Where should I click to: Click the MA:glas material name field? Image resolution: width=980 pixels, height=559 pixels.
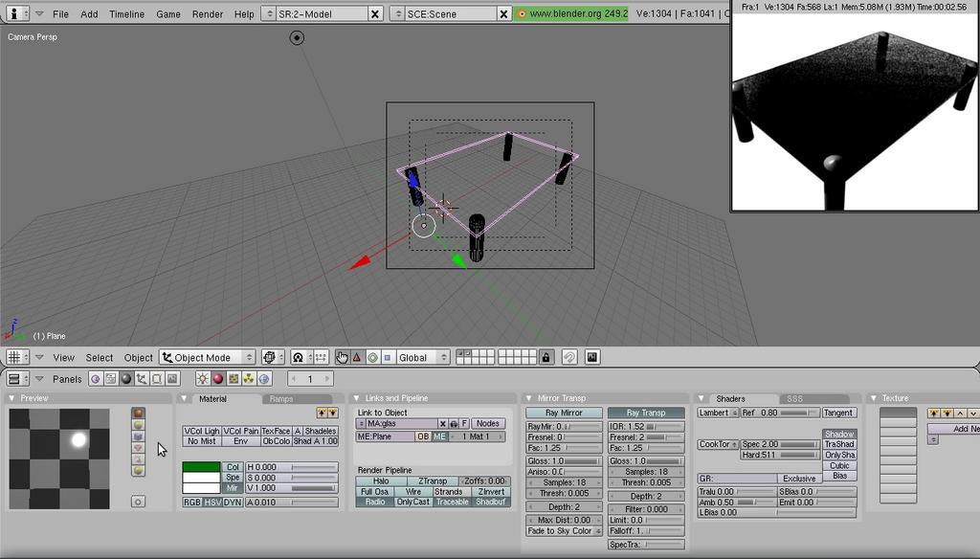(402, 423)
